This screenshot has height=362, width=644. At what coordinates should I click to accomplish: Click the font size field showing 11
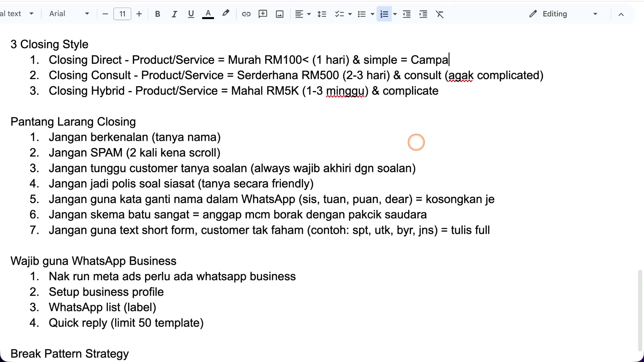(122, 14)
